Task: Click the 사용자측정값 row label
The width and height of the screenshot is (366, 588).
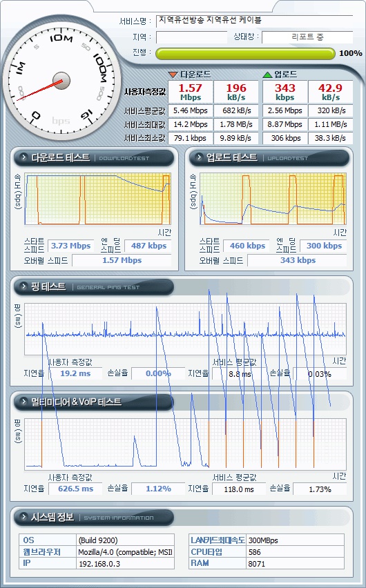Action: (x=145, y=92)
